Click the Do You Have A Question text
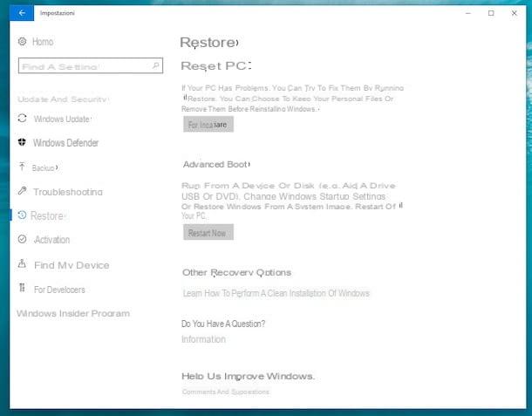 (223, 324)
